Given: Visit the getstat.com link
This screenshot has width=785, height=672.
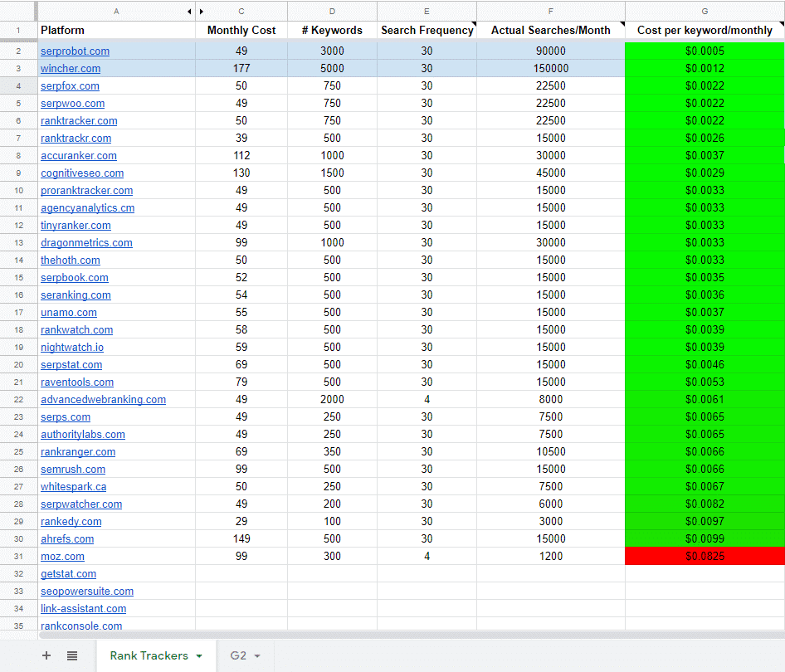Looking at the screenshot, I should 69,574.
